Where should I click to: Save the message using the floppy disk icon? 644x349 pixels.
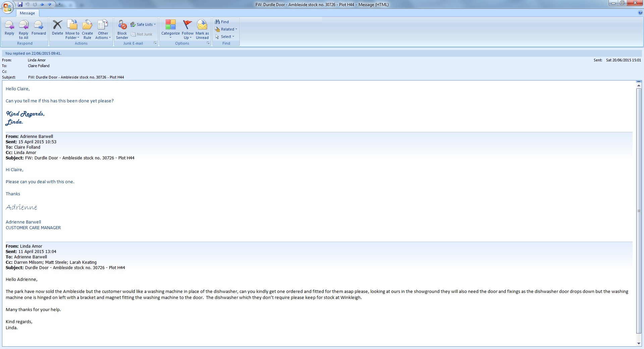(20, 4)
